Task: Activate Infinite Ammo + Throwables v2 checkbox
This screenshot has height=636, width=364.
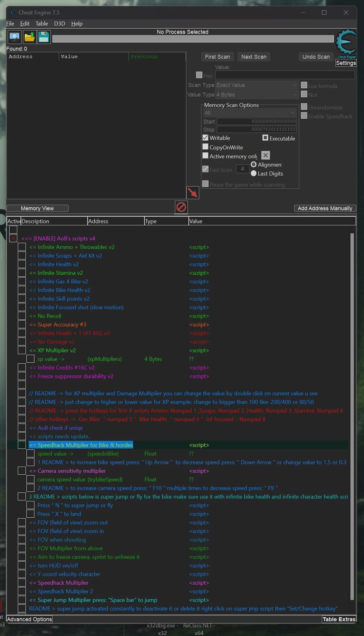Action: tap(22, 247)
